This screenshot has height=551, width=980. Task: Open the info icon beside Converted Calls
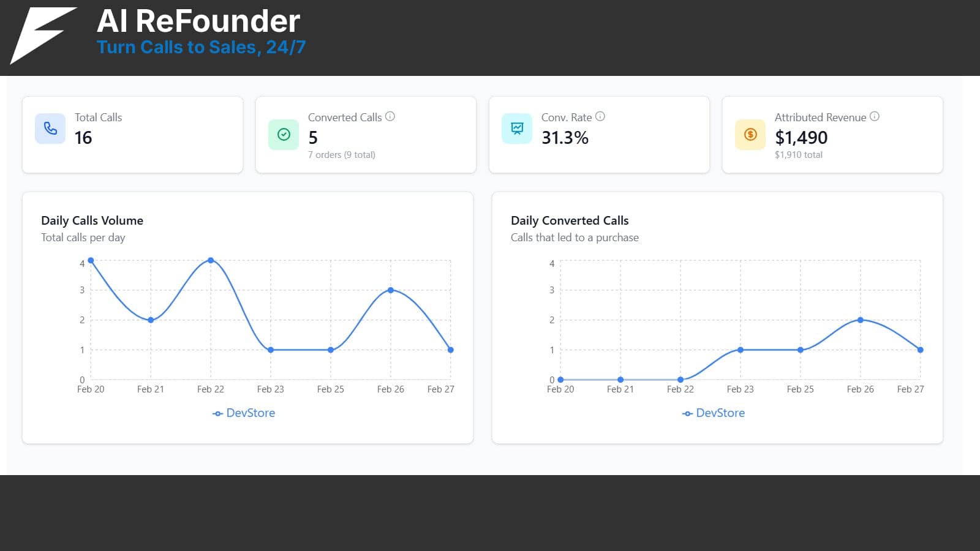390,116
